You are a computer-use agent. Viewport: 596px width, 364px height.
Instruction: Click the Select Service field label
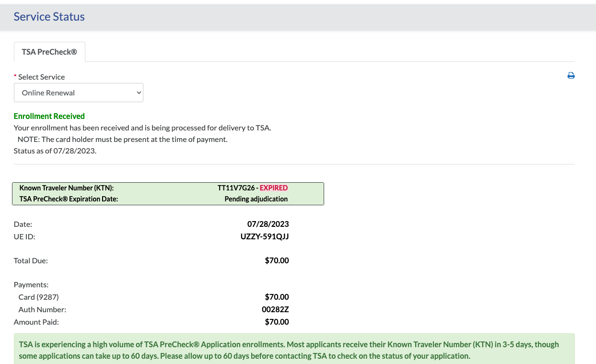click(41, 77)
